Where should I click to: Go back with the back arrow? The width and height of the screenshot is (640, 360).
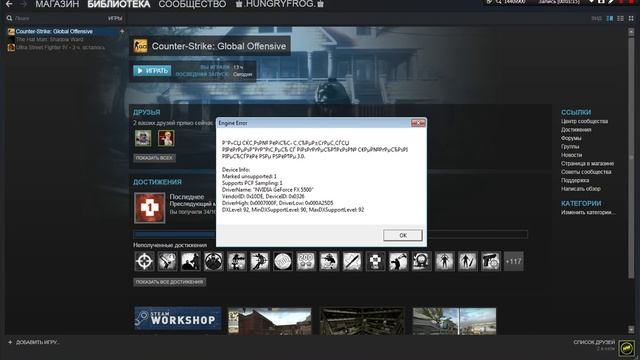tap(9, 4)
